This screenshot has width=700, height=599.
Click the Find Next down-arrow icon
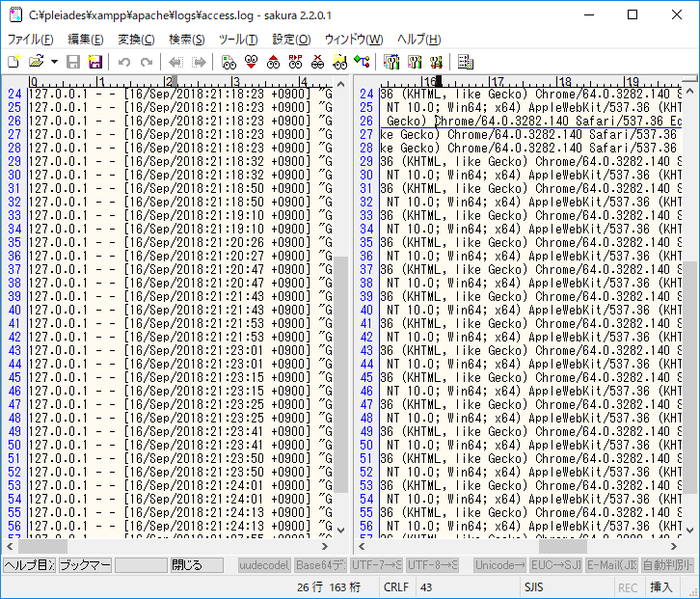coord(251,62)
